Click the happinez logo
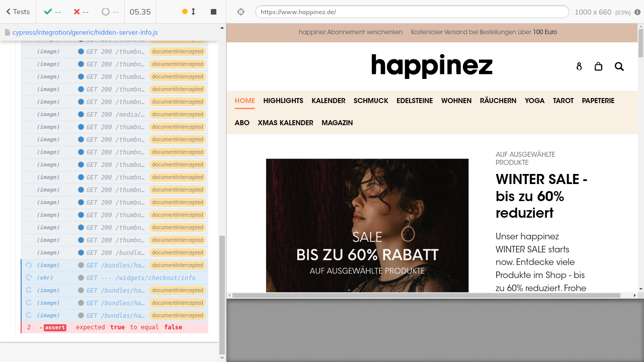Screen dimensions: 644x362 432,66
